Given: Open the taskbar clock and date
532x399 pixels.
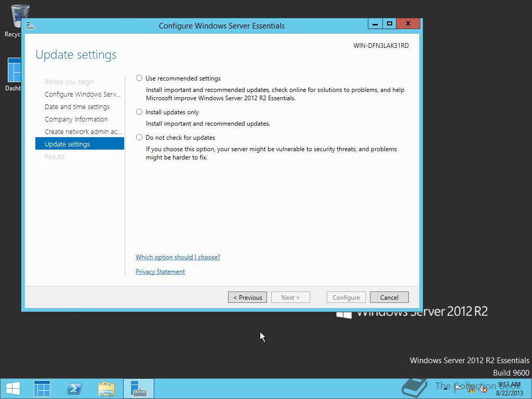Looking at the screenshot, I should click(x=509, y=389).
